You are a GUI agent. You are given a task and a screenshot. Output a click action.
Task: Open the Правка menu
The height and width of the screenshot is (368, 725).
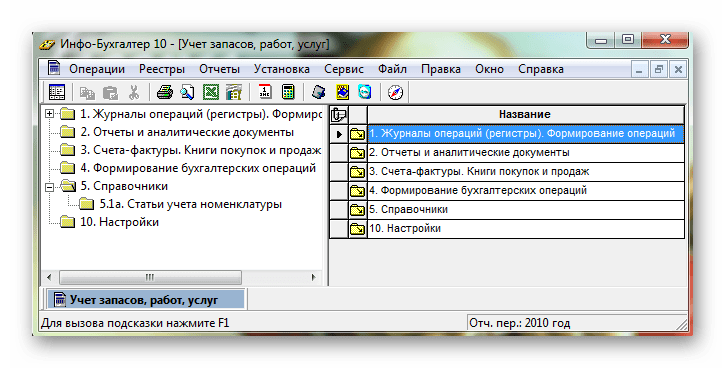(441, 69)
